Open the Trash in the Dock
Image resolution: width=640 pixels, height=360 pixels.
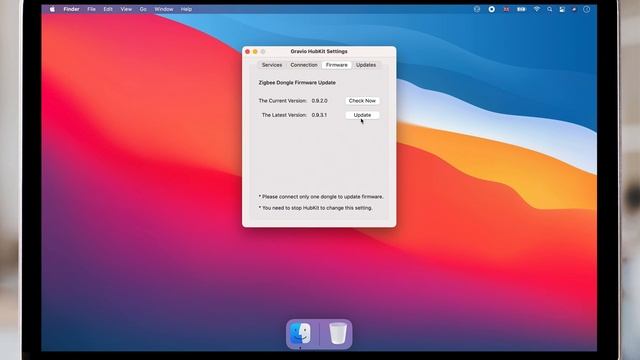(x=338, y=333)
